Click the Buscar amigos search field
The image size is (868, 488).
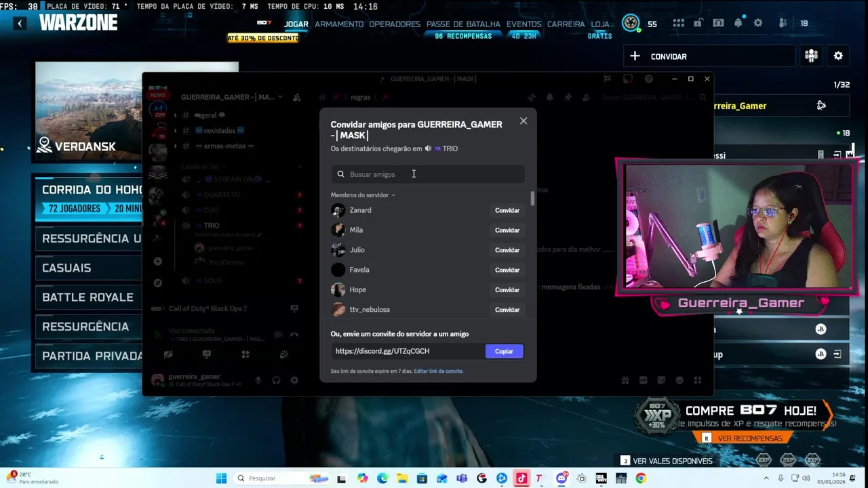(428, 174)
